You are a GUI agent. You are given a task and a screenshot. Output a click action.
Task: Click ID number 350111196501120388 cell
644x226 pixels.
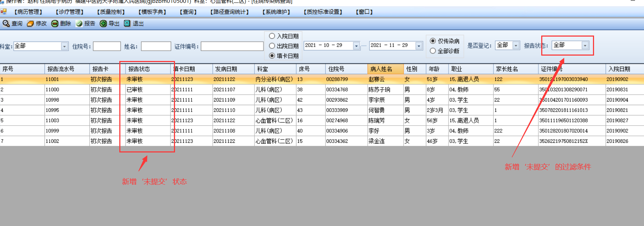coord(572,121)
